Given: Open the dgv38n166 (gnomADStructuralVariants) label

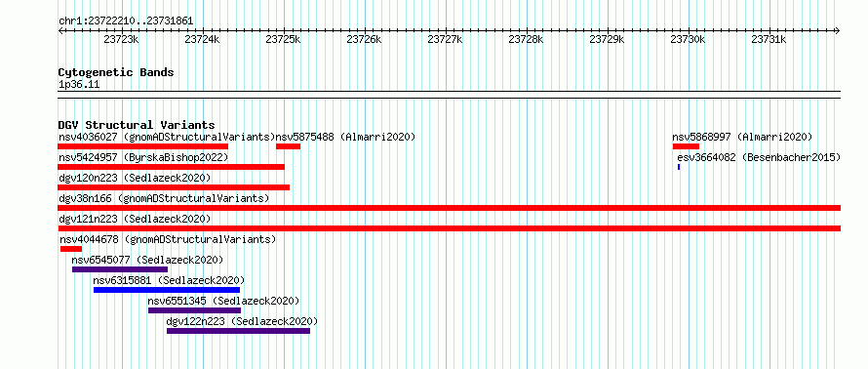Looking at the screenshot, I should click(x=164, y=198).
